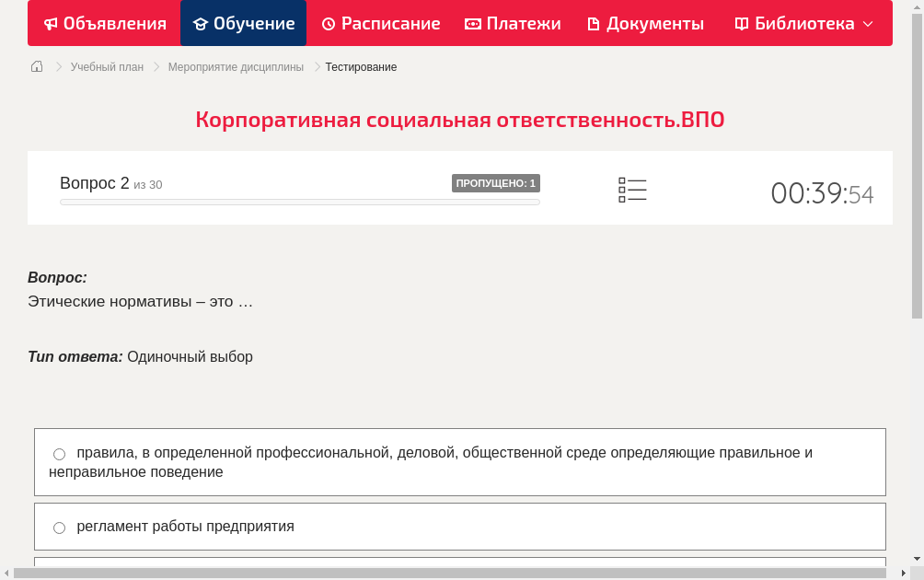Open the Расписание menu item
The width and height of the screenshot is (924, 580).
point(381,23)
